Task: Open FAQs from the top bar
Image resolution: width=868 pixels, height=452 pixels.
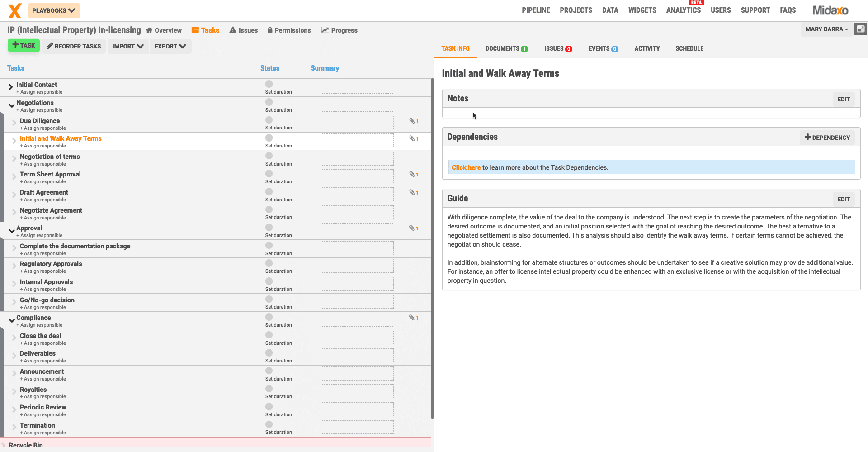Action: (x=788, y=10)
